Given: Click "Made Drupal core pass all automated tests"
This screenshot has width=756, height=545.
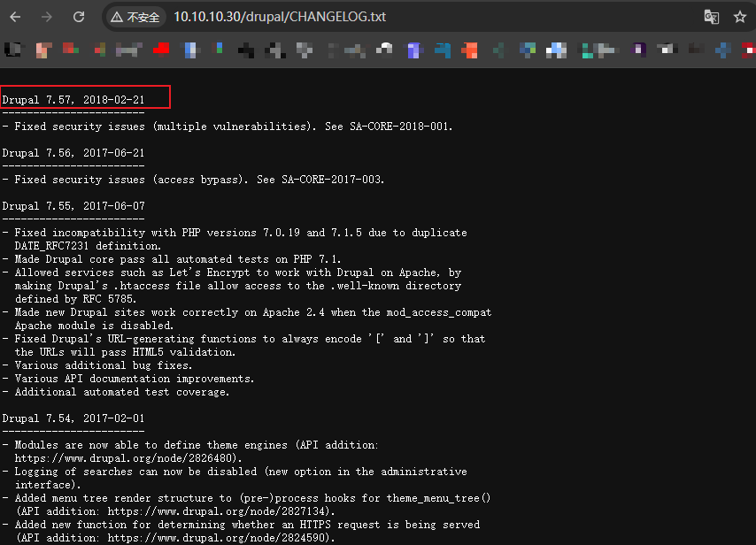Looking at the screenshot, I should tap(172, 258).
